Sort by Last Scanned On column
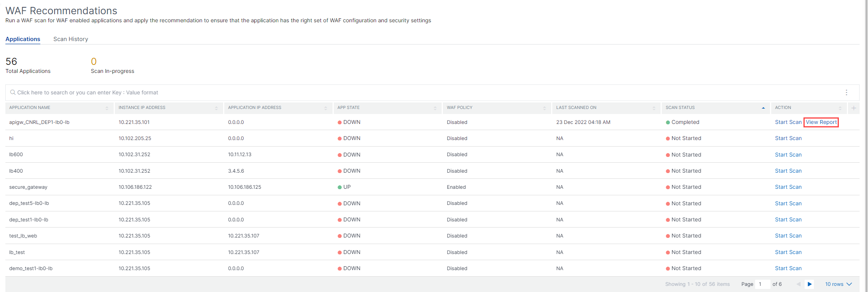868x292 pixels. [x=654, y=108]
